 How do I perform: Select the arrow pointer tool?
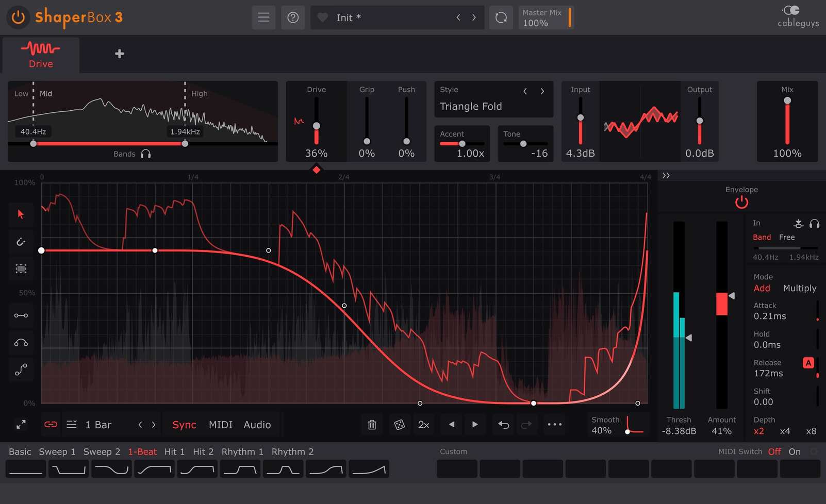21,215
